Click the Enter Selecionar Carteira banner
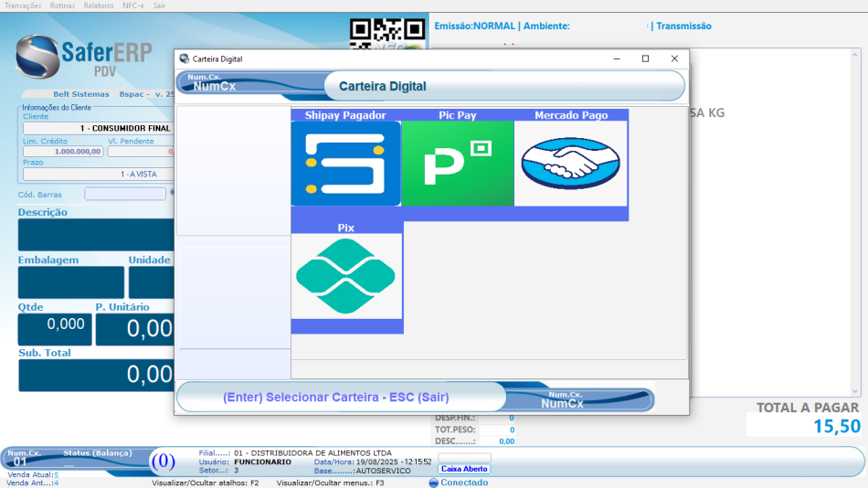This screenshot has height=488, width=868. [336, 398]
